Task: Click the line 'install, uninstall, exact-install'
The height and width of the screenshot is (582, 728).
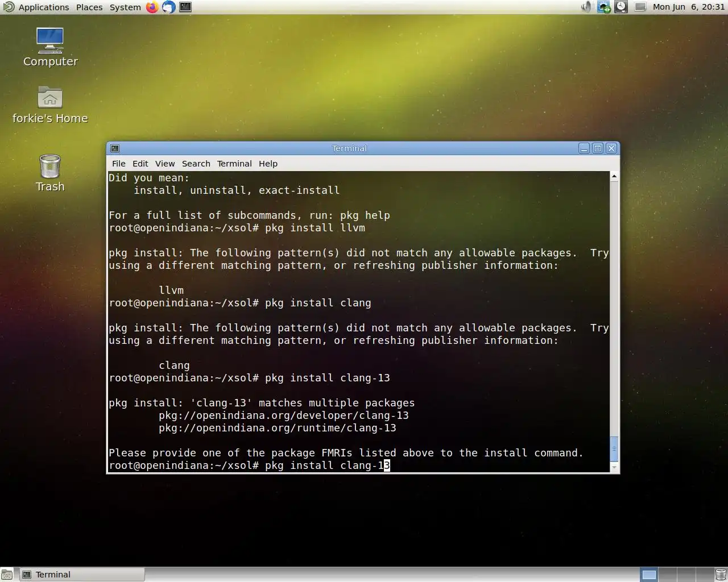Action: pyautogui.click(x=237, y=190)
